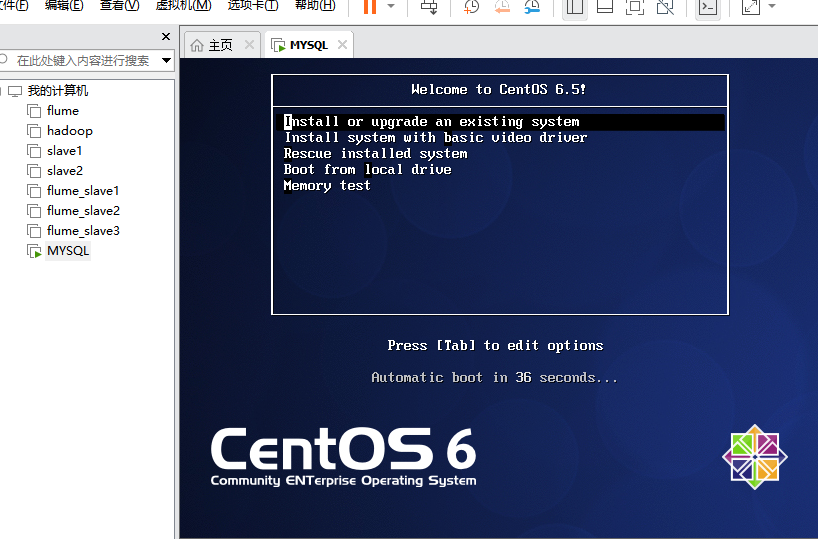Viewport: 818px width, 539px height.
Task: Click the Unity mode toolbar icon
Action: point(665,7)
